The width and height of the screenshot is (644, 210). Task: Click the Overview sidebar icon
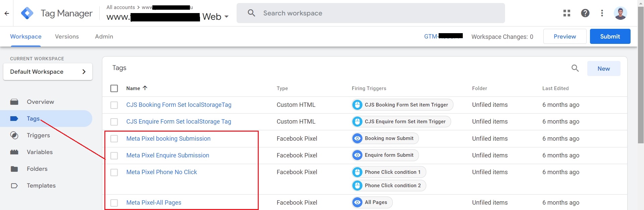[14, 102]
